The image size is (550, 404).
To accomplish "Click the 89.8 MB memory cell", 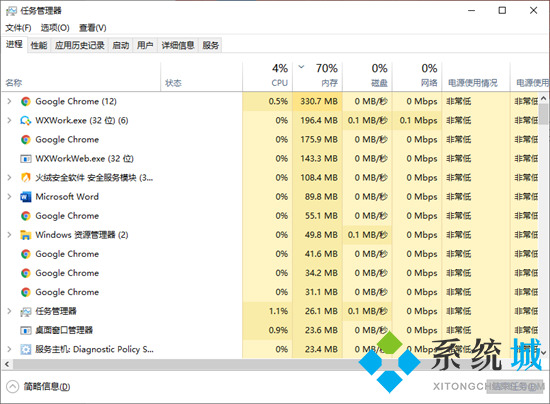I will click(x=318, y=197).
